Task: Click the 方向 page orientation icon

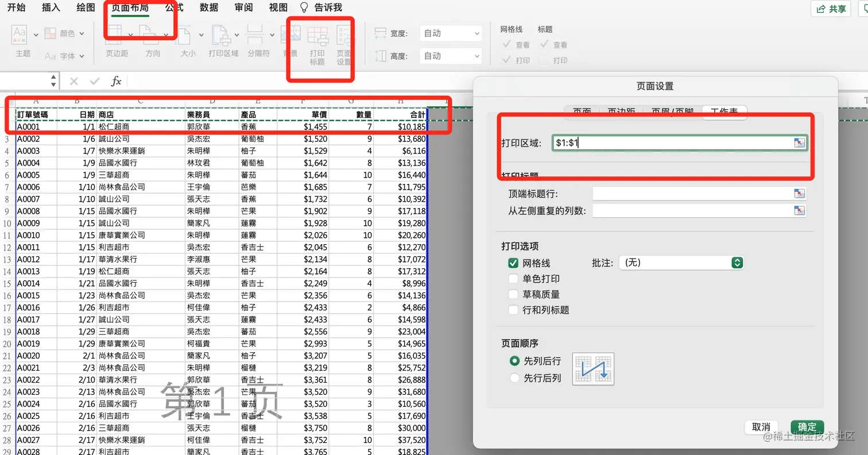Action: pos(149,35)
